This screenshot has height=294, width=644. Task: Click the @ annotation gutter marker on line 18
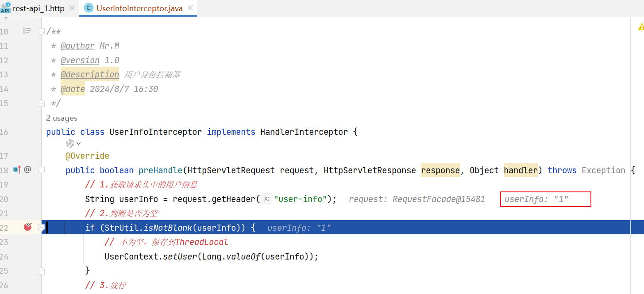(x=27, y=169)
